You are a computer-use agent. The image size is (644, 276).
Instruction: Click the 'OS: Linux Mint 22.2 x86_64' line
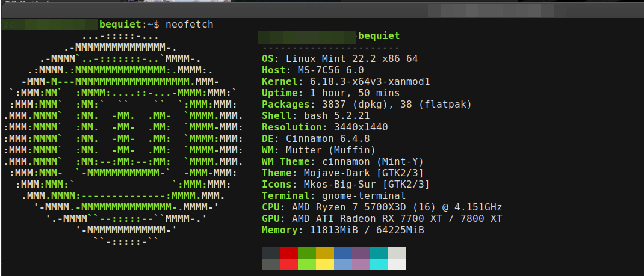coord(340,59)
